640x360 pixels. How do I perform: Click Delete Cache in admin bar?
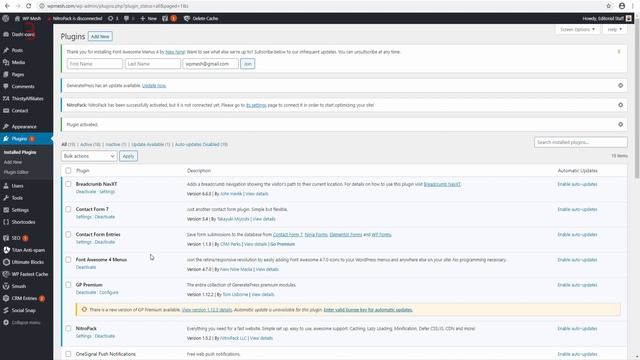click(x=201, y=18)
